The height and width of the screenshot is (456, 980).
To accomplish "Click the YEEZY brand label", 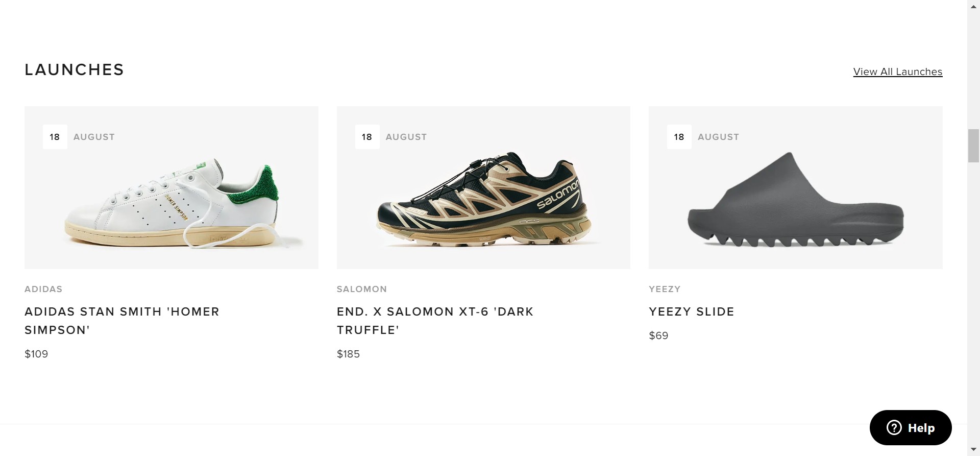I will [x=665, y=289].
